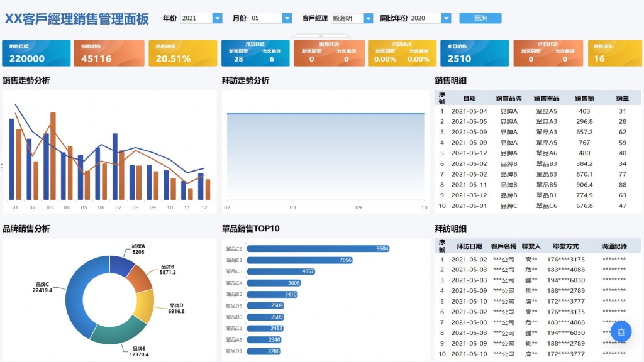Click the 銷售單品 column header
This screenshot has height=362, width=644.
pyautogui.click(x=547, y=98)
